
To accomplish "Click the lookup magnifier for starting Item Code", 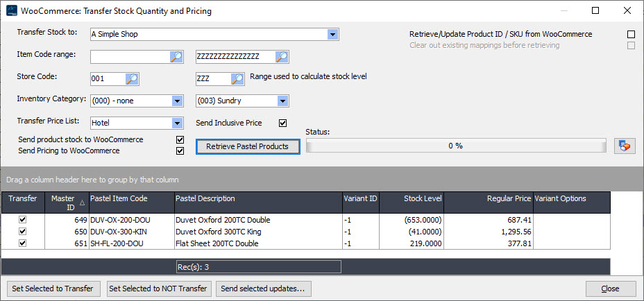I will click(x=176, y=57).
